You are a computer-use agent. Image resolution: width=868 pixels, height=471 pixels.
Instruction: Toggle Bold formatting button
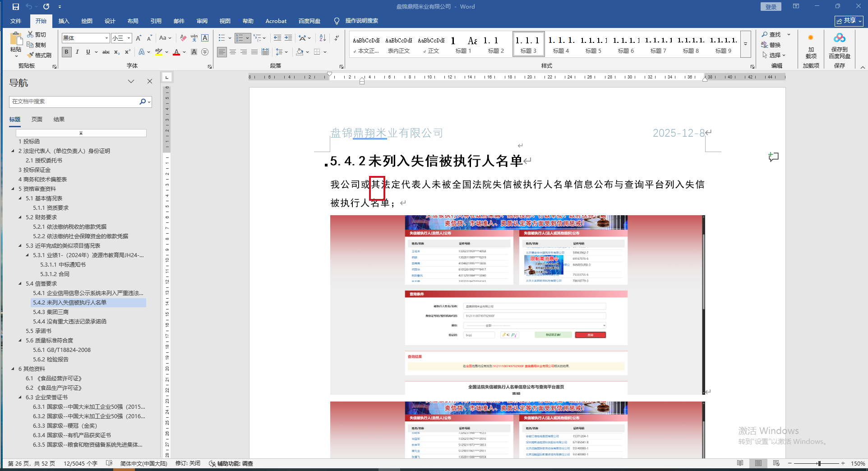(x=66, y=52)
